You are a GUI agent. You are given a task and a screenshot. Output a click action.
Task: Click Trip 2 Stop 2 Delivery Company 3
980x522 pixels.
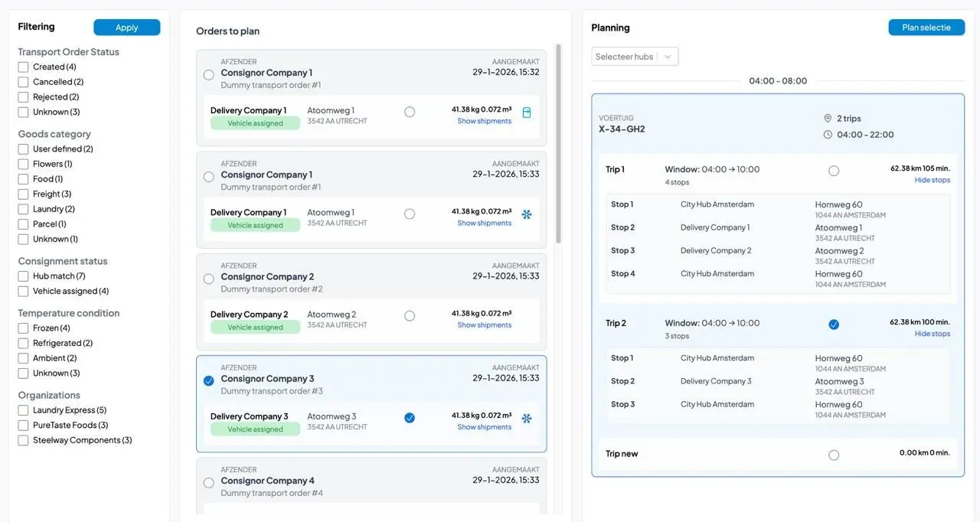pos(716,381)
